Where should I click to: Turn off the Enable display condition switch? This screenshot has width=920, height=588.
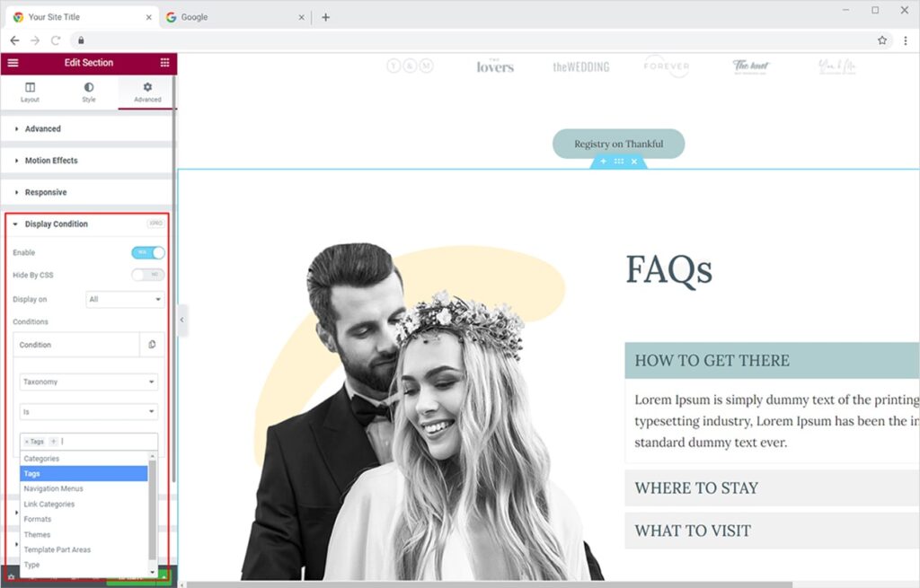148,253
